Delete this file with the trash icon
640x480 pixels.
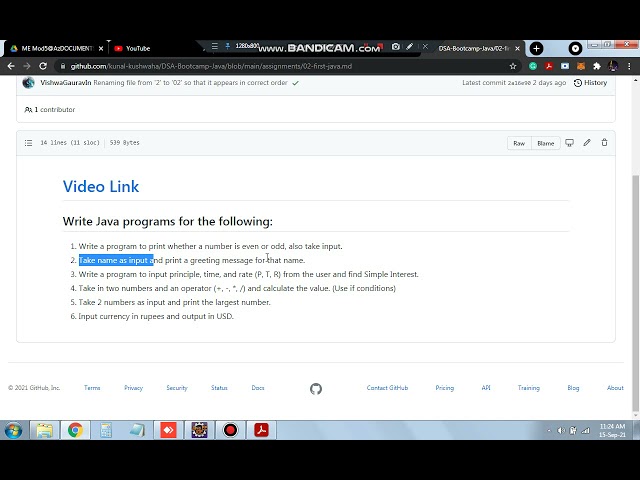[604, 142]
